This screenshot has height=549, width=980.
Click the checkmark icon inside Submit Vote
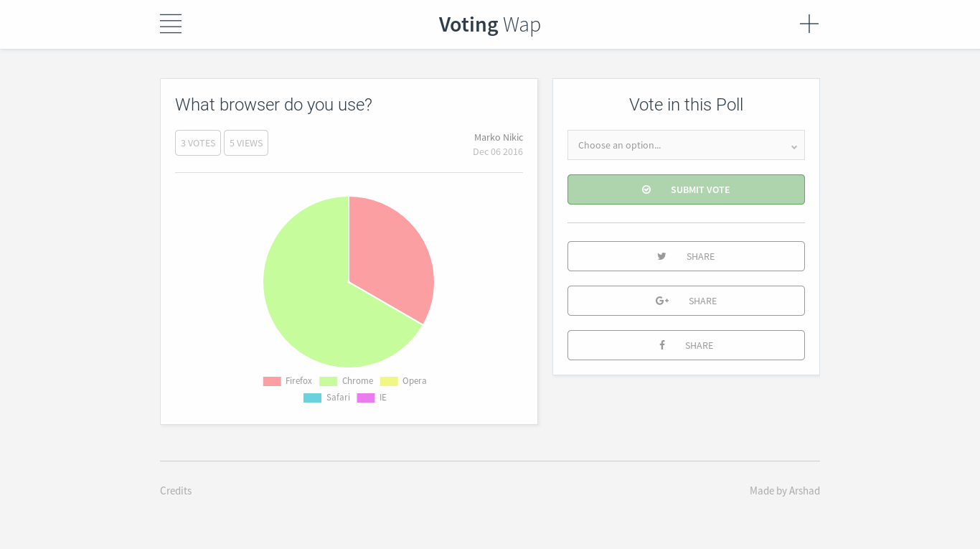click(646, 189)
